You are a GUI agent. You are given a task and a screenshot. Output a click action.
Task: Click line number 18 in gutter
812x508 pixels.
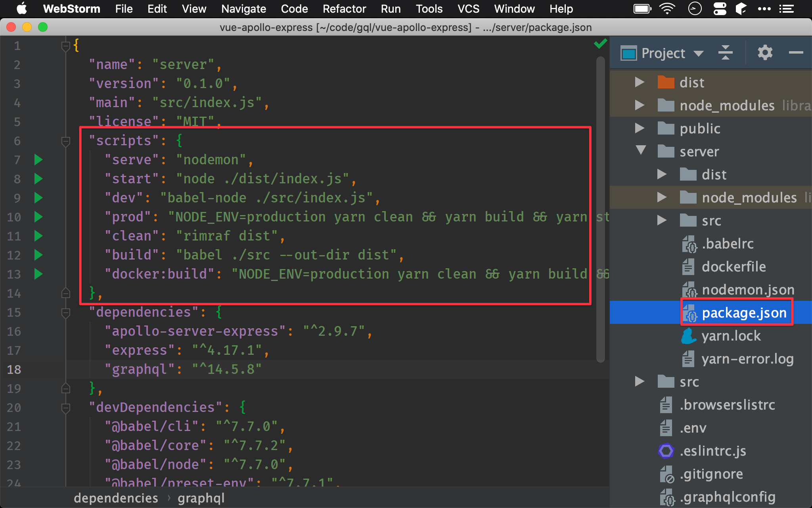14,369
